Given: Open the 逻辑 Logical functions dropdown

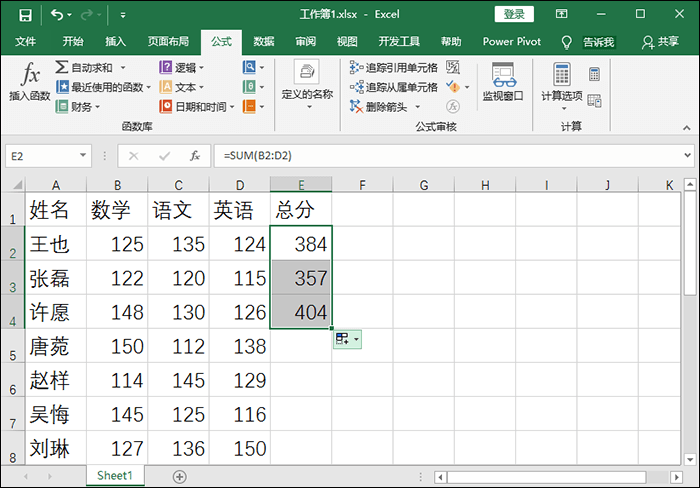Looking at the screenshot, I should coord(202,68).
